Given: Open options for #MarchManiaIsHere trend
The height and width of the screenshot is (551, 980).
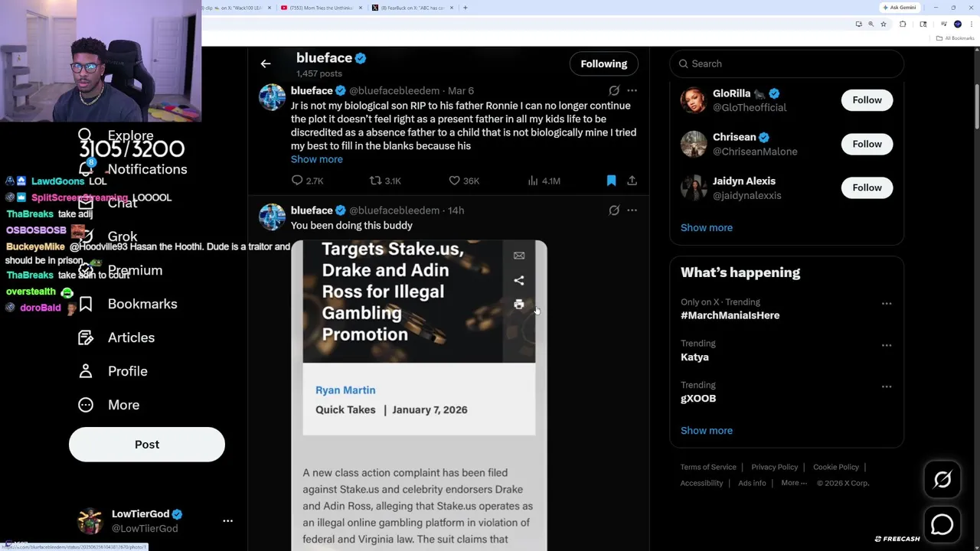Looking at the screenshot, I should pos(887,304).
